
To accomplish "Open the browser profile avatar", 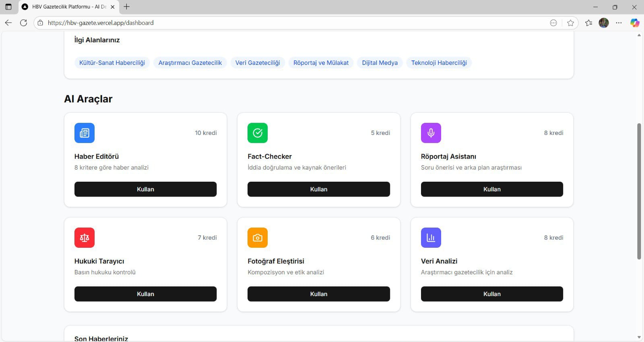I will (604, 23).
